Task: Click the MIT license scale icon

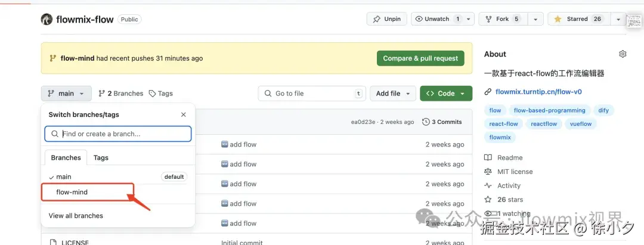Action: point(488,172)
